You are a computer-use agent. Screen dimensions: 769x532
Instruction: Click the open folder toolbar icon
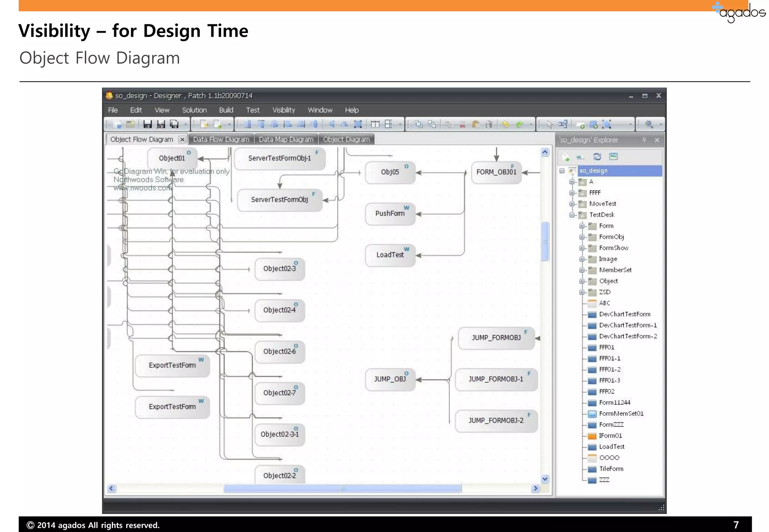pyautogui.click(x=130, y=124)
